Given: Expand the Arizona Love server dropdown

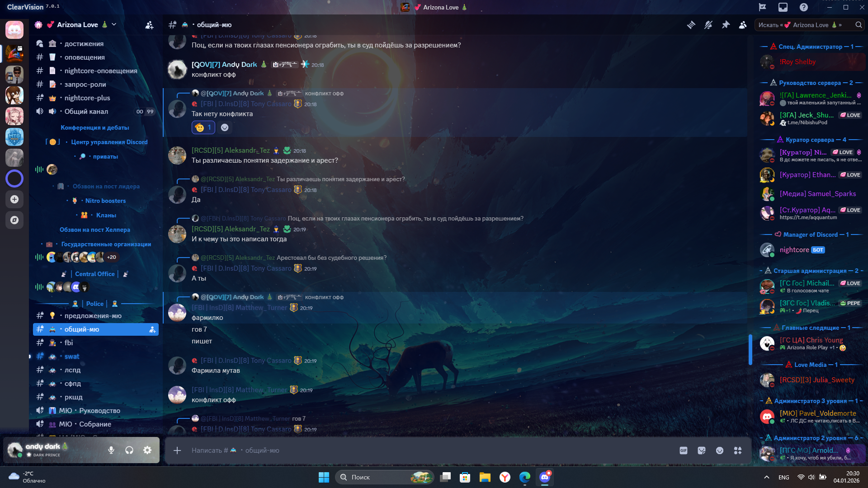Looking at the screenshot, I should [114, 24].
